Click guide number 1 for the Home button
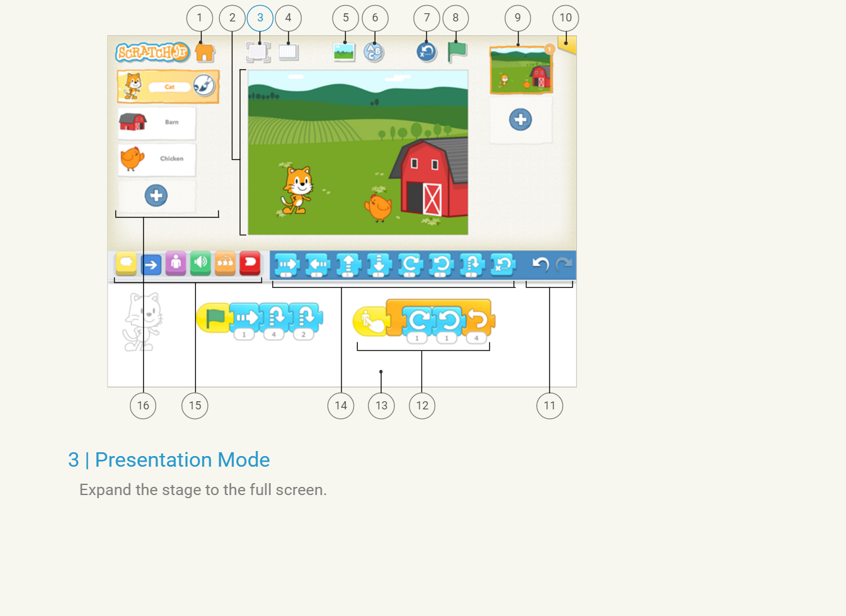 point(200,18)
